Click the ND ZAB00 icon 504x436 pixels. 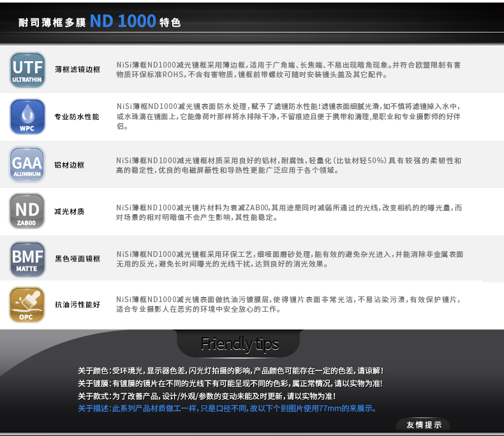pyautogui.click(x=27, y=211)
